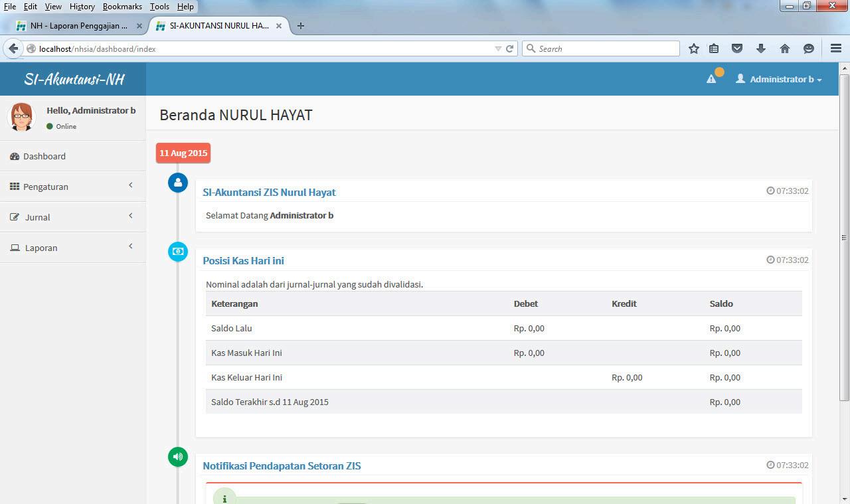This screenshot has height=504, width=850.
Task: Open the View menu
Action: point(53,6)
